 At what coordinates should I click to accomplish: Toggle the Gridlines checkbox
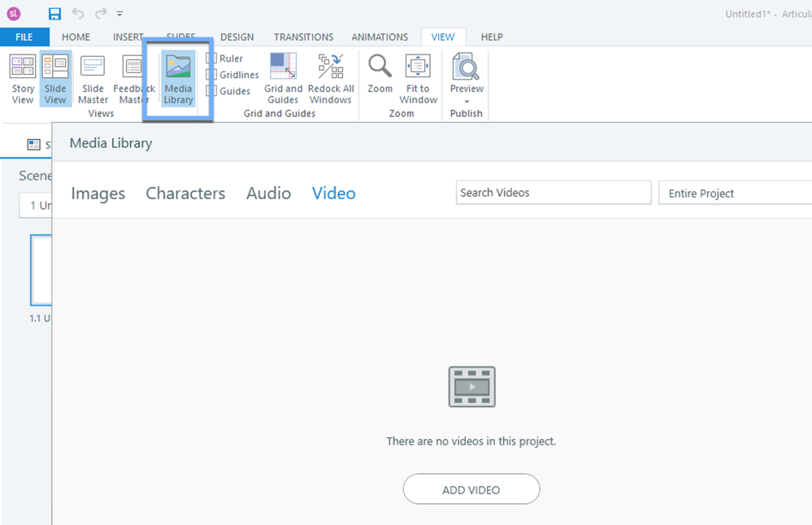point(212,75)
